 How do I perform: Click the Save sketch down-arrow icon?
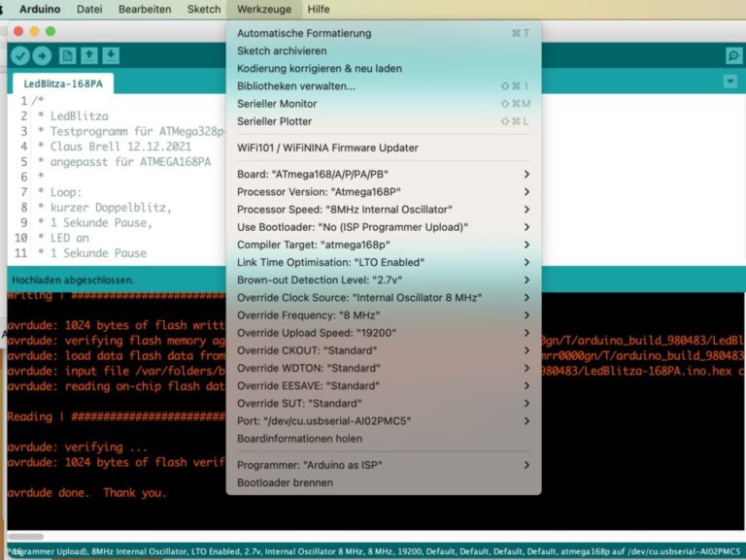111,55
